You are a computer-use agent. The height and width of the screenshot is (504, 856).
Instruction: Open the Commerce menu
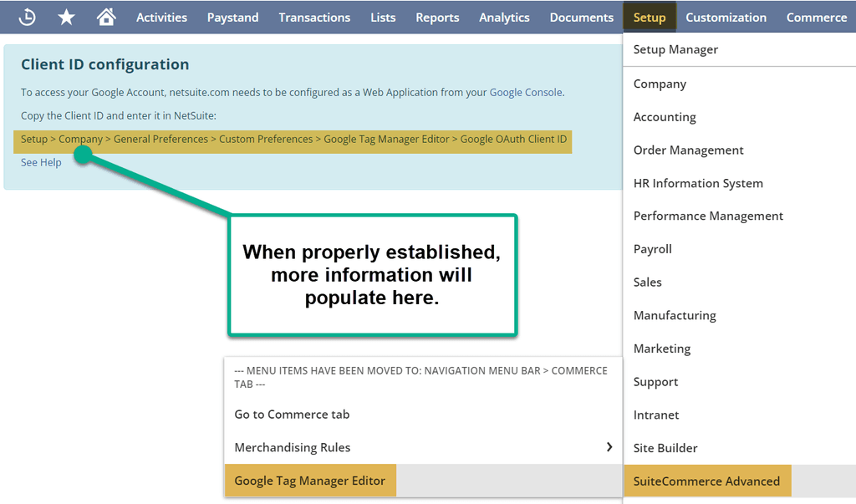point(817,18)
